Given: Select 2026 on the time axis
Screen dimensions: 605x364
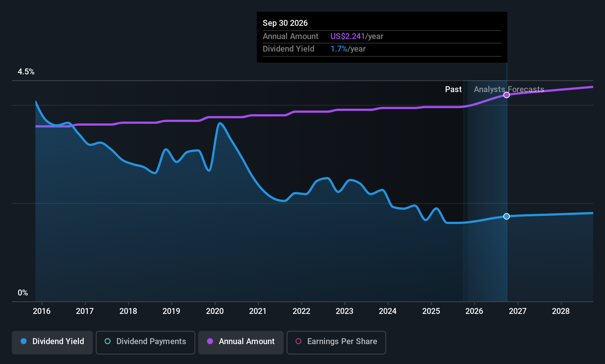Looking at the screenshot, I should coord(474,311).
